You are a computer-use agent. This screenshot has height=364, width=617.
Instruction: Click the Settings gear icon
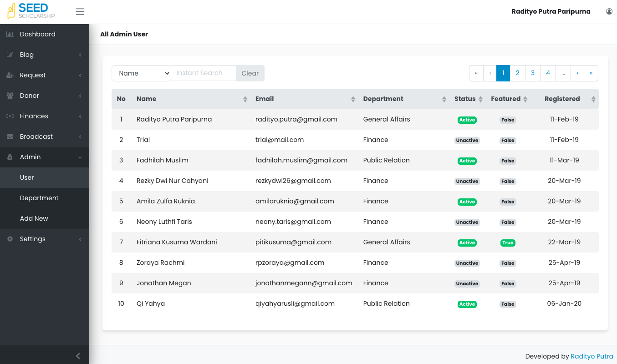pos(10,239)
